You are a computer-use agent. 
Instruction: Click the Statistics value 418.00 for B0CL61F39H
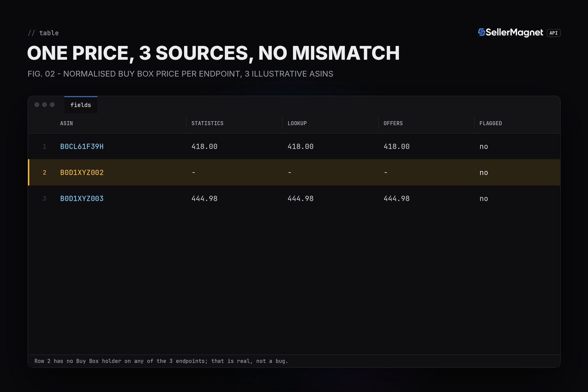click(204, 147)
